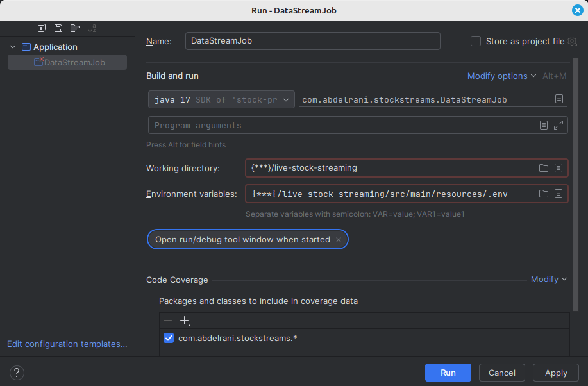This screenshot has width=588, height=386.
Task: Open Modify options dropdown
Action: tap(501, 76)
